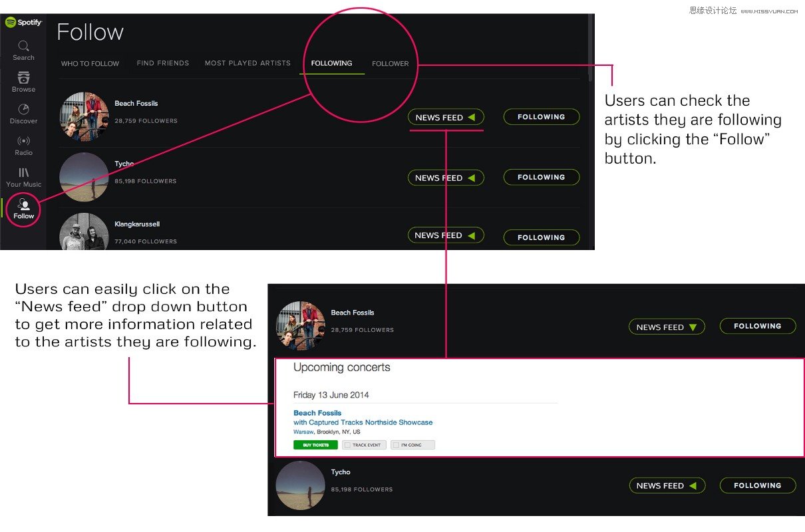
Task: Click the Spotify logo in the sidebar
Action: pos(23,23)
